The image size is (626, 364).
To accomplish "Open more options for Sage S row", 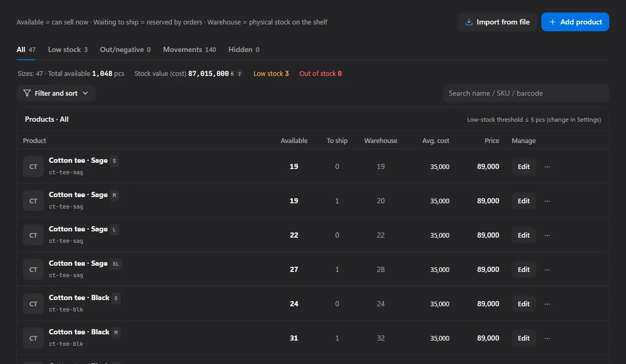I will click(x=547, y=166).
